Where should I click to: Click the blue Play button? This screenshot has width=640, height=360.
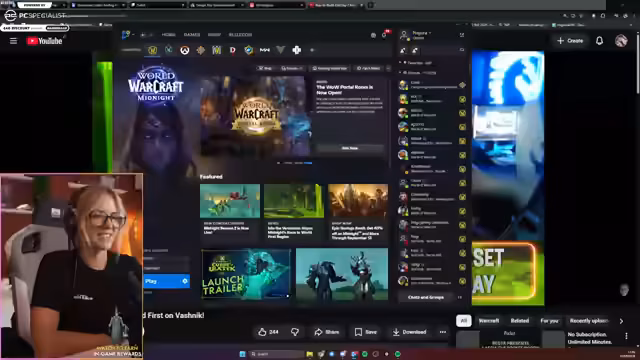(162, 281)
